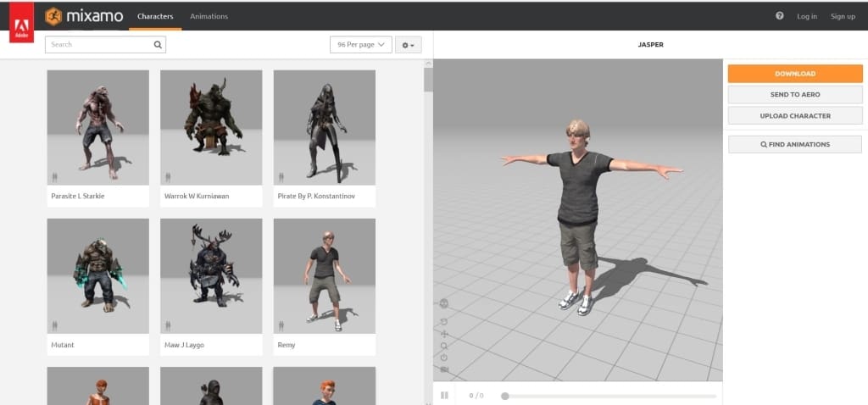This screenshot has width=868, height=405.
Task: Toggle the camera follow icon in viewport
Action: point(444,369)
